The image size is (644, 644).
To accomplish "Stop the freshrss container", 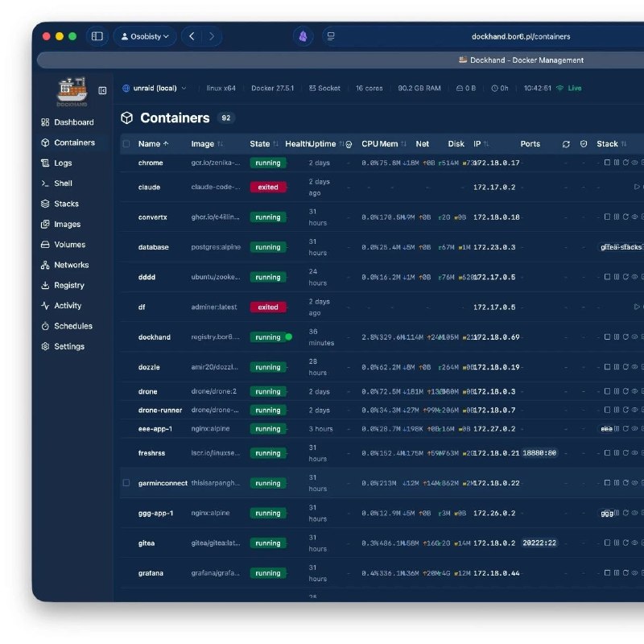I will tap(607, 452).
